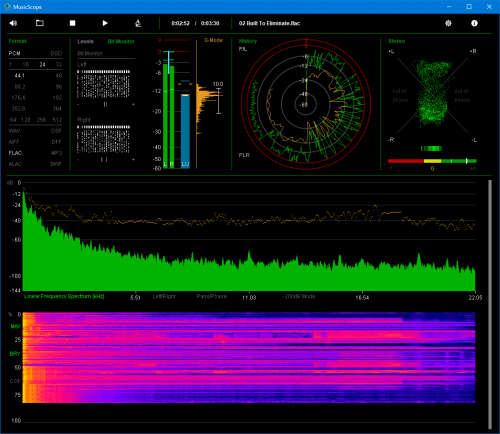Click the FLAC file type label
This screenshot has height=434, width=500.
[x=15, y=153]
